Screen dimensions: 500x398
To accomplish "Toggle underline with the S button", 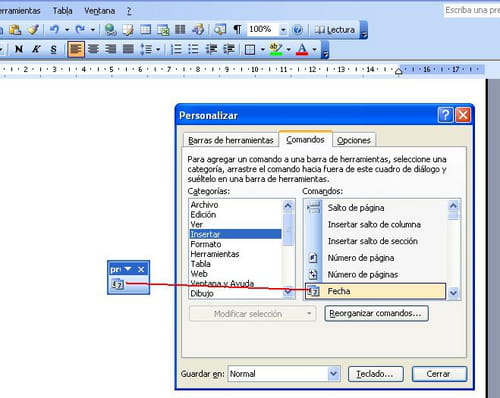I will (53, 49).
